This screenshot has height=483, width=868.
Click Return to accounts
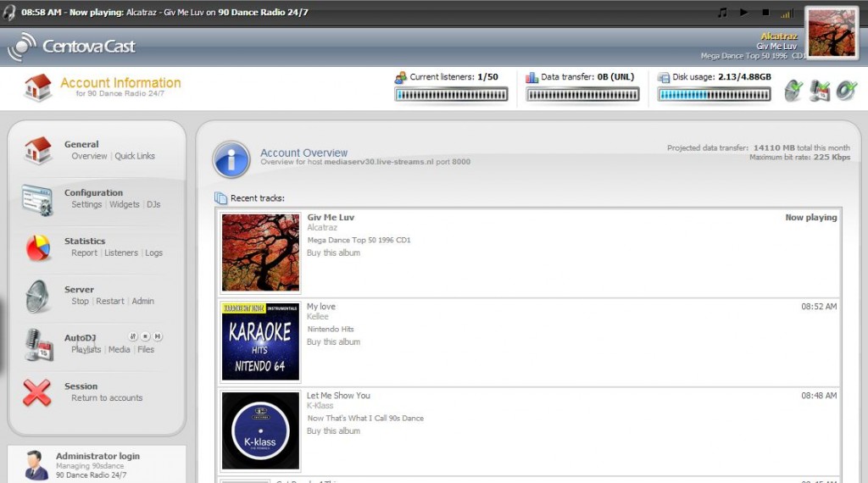pyautogui.click(x=107, y=397)
